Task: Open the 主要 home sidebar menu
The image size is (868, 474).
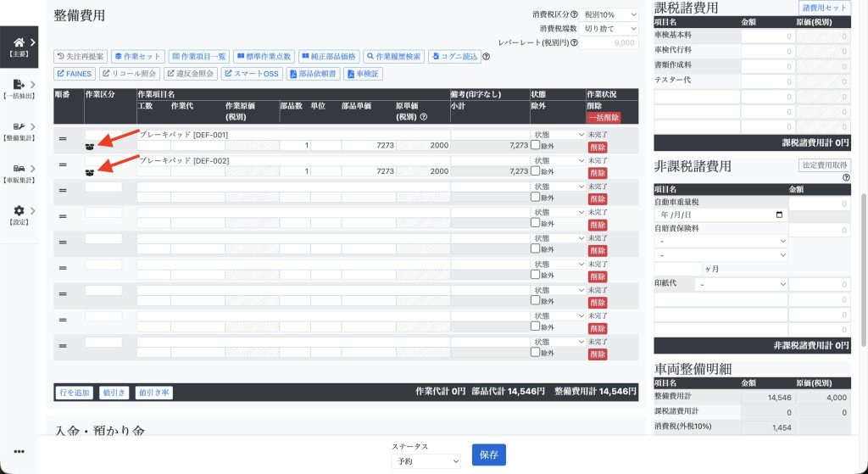Action: [x=19, y=47]
